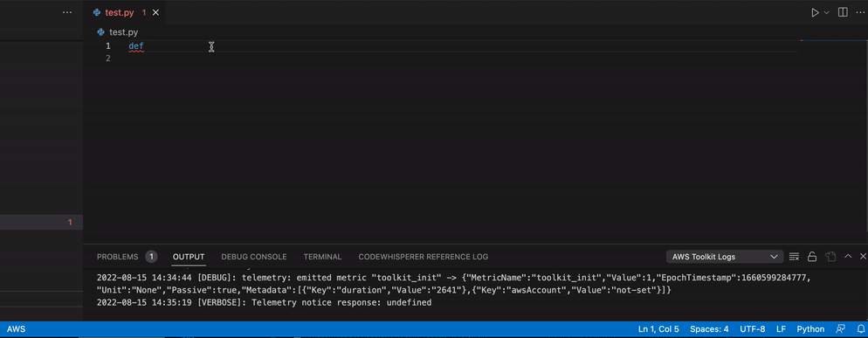Change file encoding UTF-8 in status bar
Viewport: 868px width, 338px height.
[753, 329]
